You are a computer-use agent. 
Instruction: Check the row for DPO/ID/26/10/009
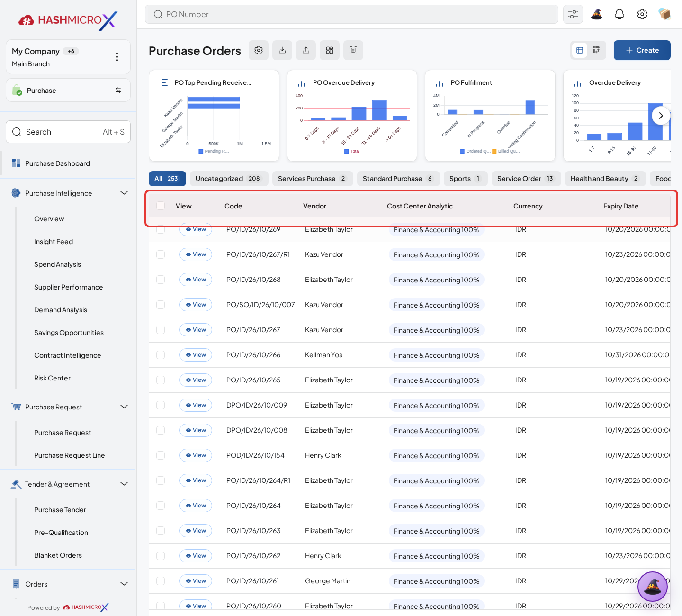[x=161, y=405]
